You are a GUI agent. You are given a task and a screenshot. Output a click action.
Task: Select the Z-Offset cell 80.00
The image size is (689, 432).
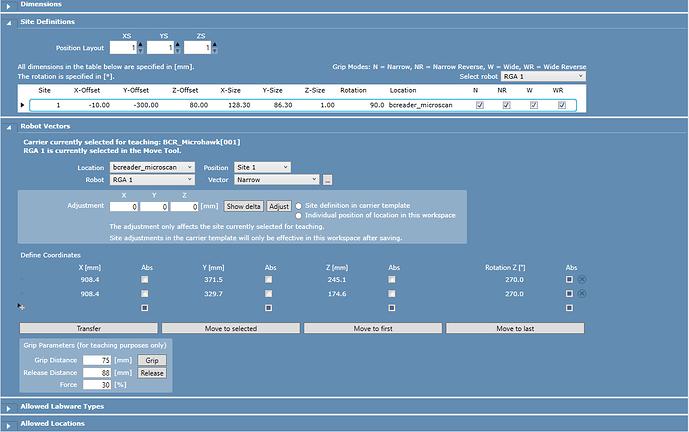coord(199,105)
